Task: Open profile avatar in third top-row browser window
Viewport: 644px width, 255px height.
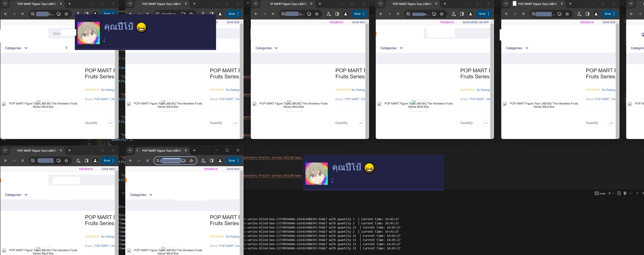Action: 346,14
